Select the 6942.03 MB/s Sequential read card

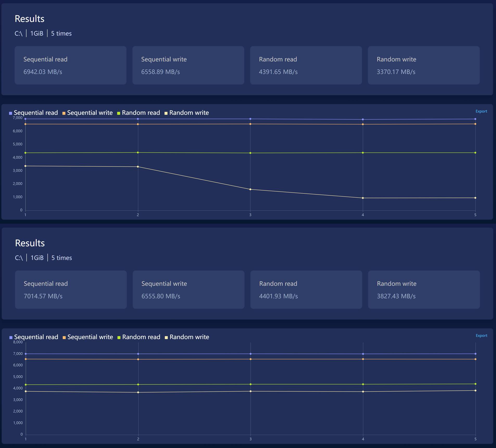(70, 65)
